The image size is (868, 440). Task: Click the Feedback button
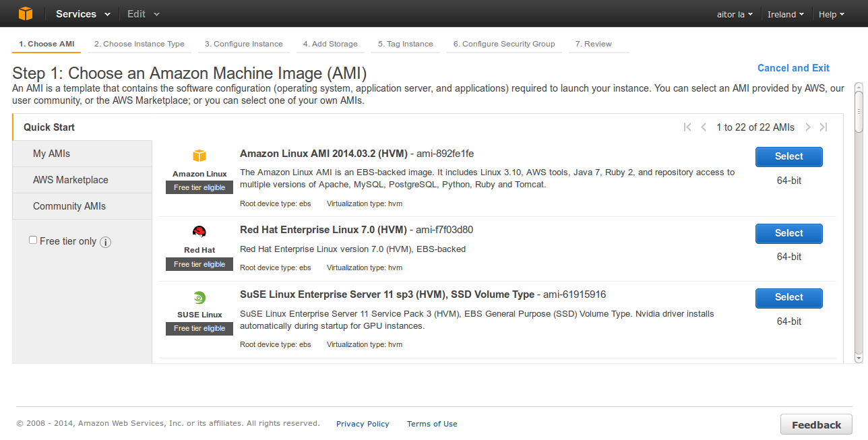tap(816, 425)
